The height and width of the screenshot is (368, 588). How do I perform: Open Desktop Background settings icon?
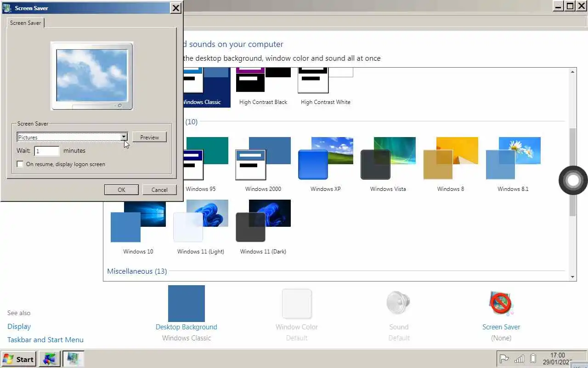(186, 304)
